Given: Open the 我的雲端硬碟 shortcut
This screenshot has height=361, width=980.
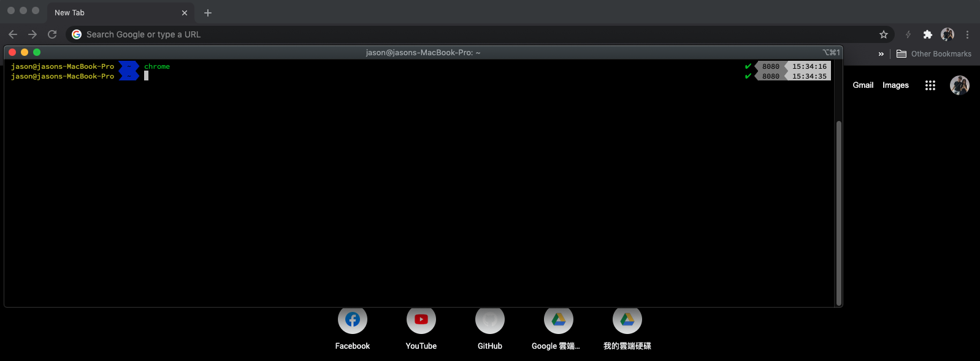Looking at the screenshot, I should coord(627,320).
